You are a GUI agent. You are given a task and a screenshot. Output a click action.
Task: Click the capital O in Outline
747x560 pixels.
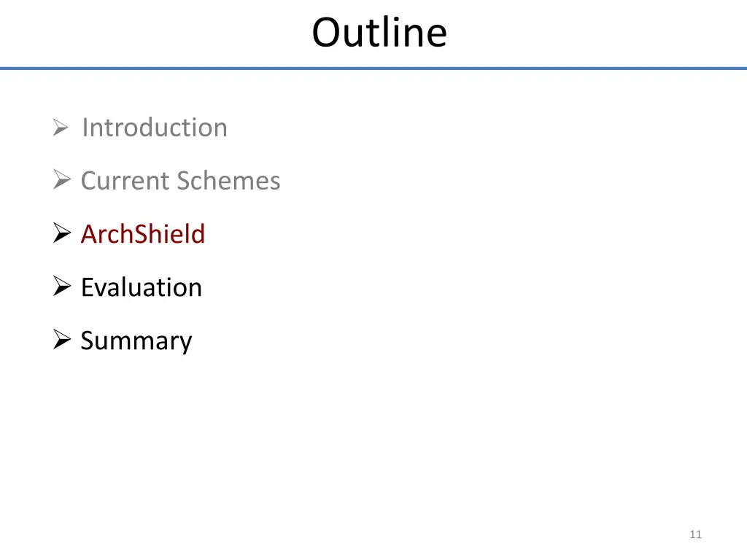click(x=328, y=33)
